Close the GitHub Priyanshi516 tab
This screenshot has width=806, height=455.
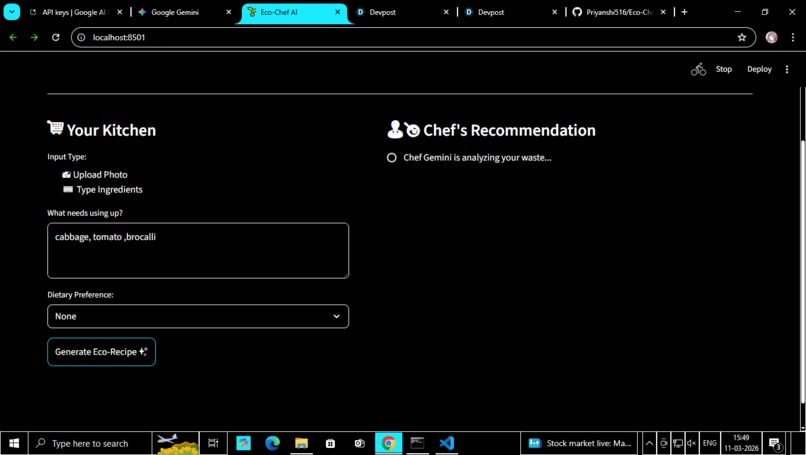(663, 12)
